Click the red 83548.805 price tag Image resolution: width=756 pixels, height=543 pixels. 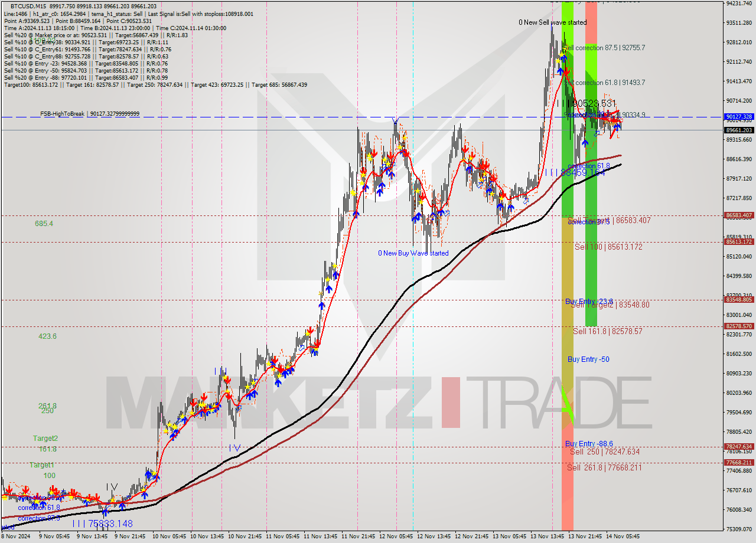point(739,300)
